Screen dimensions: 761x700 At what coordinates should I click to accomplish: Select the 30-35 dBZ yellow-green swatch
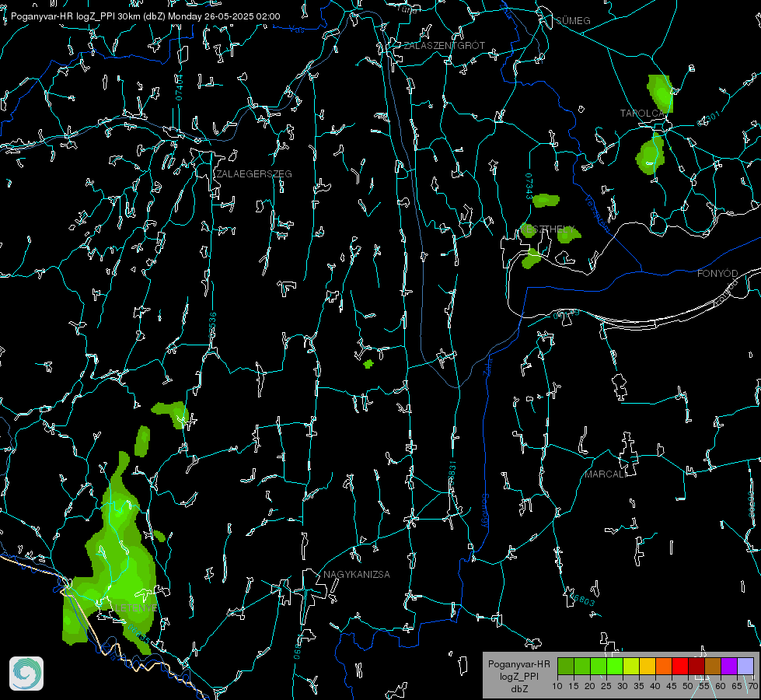[631, 666]
